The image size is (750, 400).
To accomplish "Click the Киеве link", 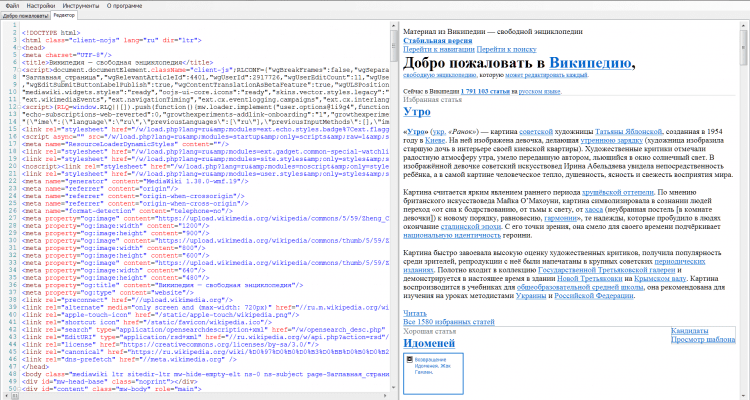I will 435,141.
